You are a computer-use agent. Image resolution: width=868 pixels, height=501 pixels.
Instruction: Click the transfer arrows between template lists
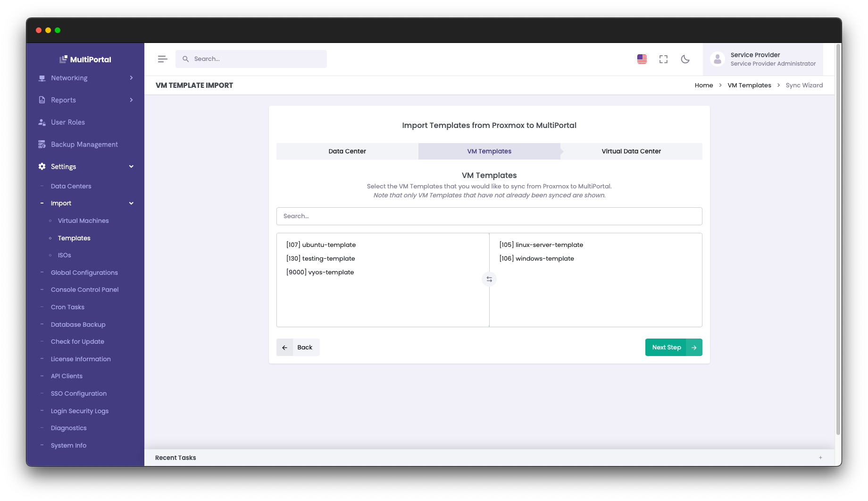[489, 279]
